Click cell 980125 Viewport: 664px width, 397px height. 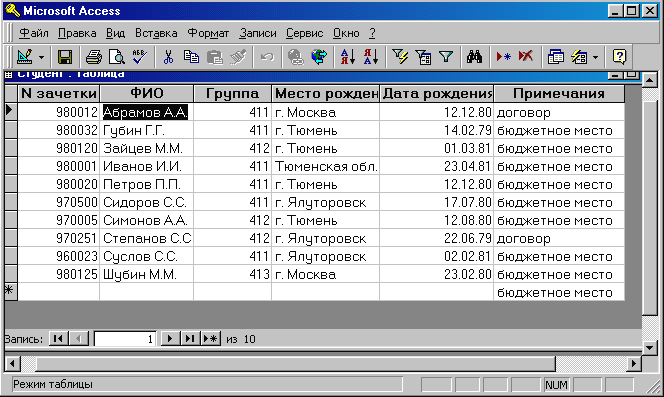click(x=58, y=274)
